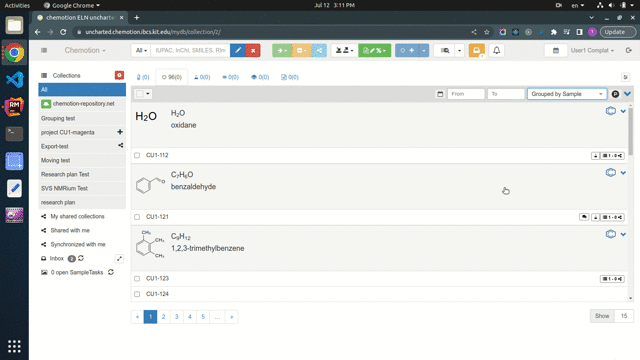Go to page 3 of results
The image size is (640, 360).
tap(176, 316)
